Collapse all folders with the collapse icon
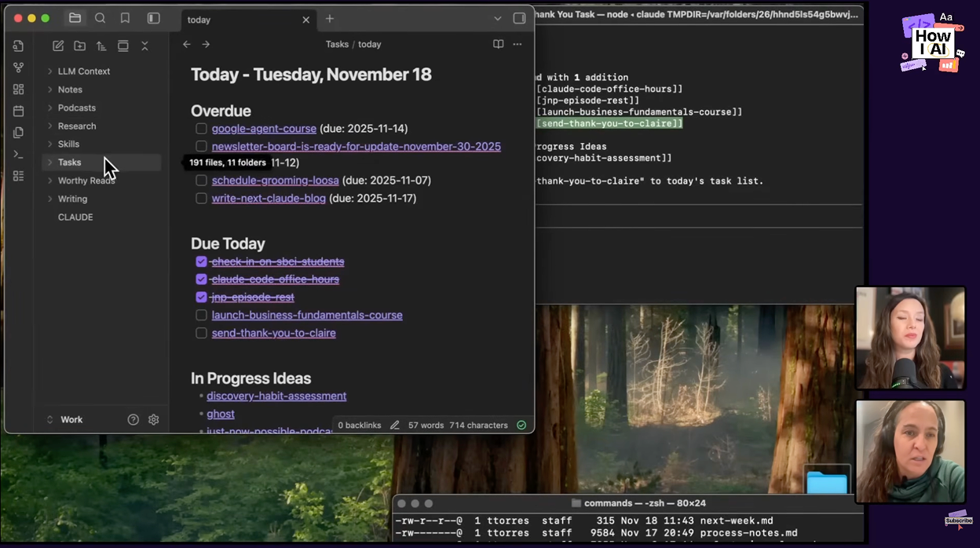The image size is (980, 548). (144, 46)
